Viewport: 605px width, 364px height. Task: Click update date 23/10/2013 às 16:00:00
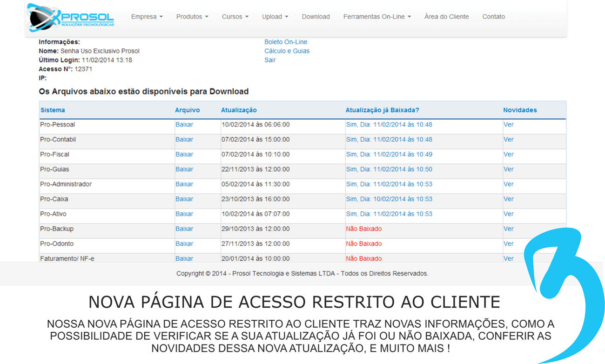click(255, 199)
